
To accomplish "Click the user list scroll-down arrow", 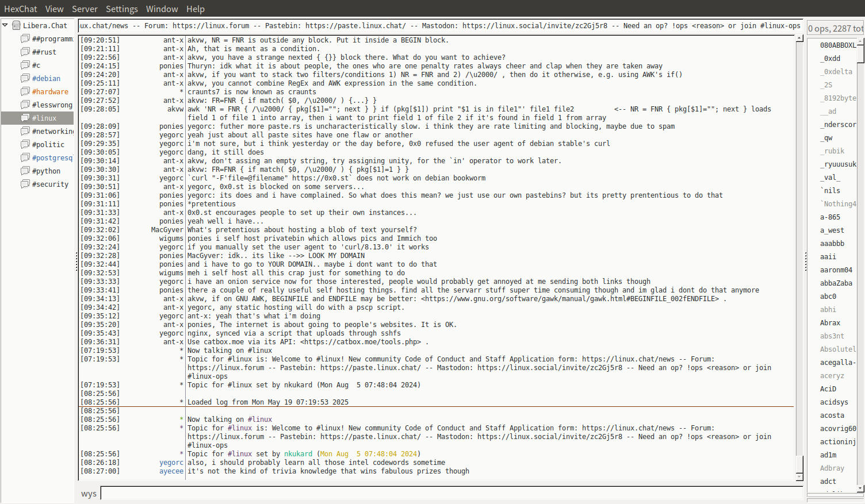I will 860,488.
